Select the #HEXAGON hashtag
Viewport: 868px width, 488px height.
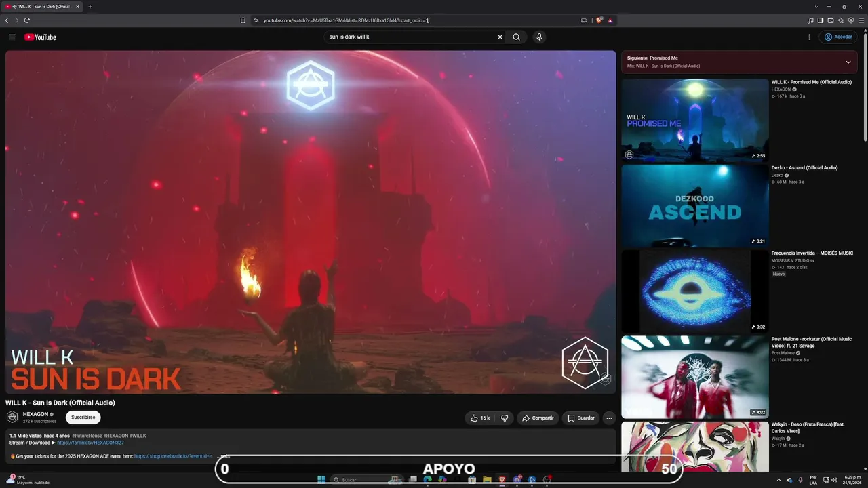click(x=115, y=436)
